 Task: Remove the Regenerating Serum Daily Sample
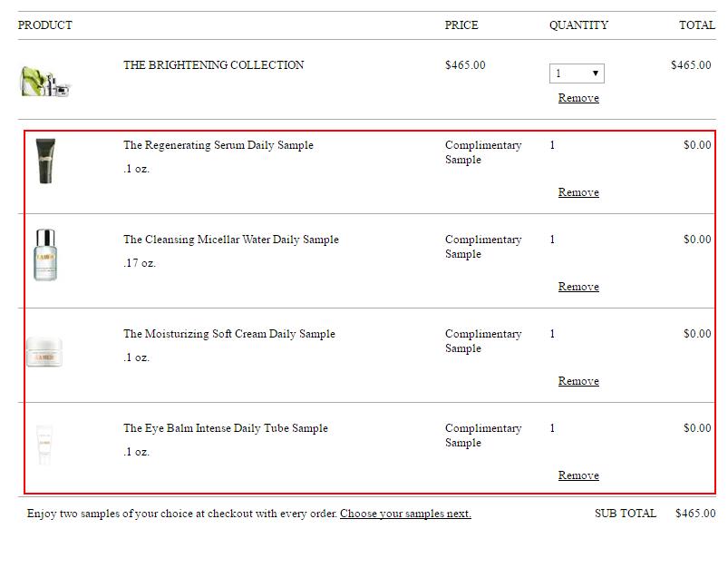[578, 192]
